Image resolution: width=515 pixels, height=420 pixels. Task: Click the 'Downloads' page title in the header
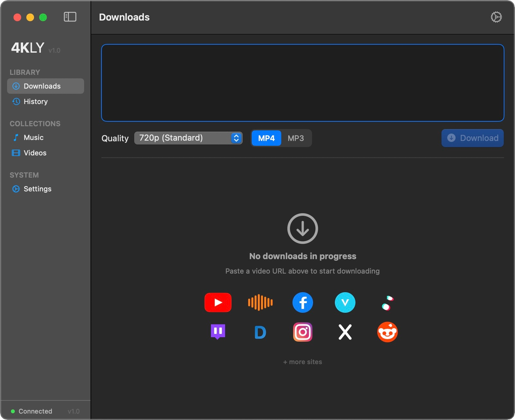(x=124, y=17)
